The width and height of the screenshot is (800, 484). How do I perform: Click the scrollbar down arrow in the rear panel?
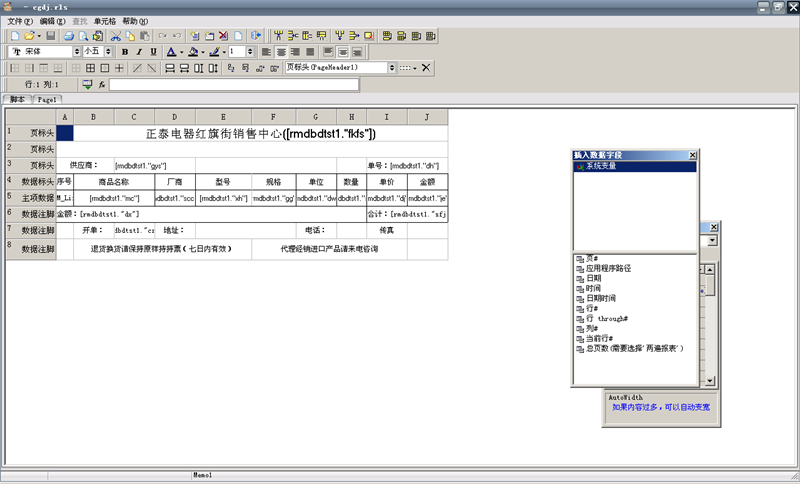click(710, 380)
